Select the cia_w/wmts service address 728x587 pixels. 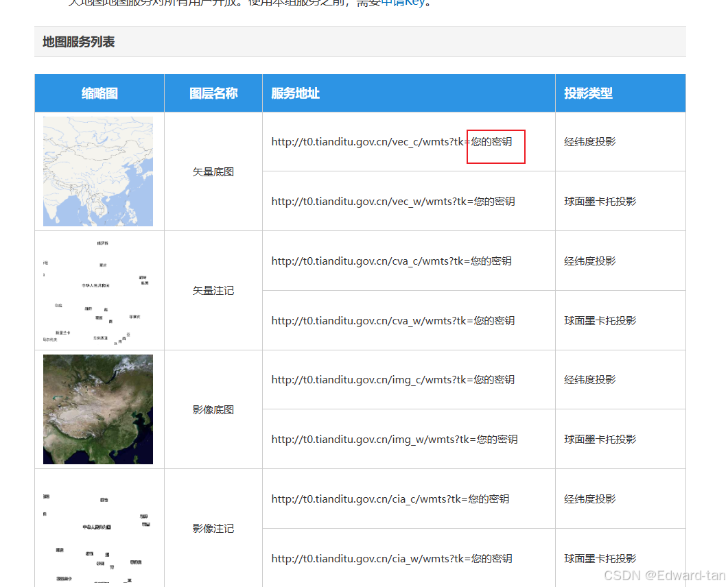coord(392,559)
